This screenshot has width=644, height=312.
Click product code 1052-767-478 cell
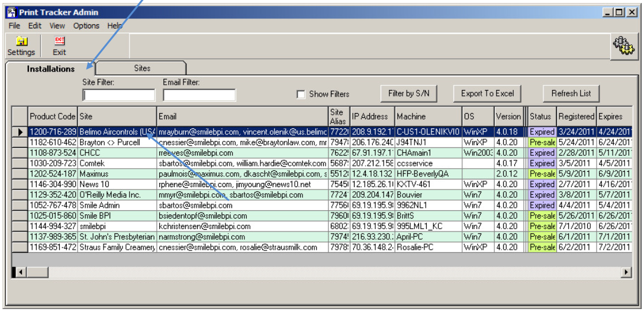tap(53, 205)
